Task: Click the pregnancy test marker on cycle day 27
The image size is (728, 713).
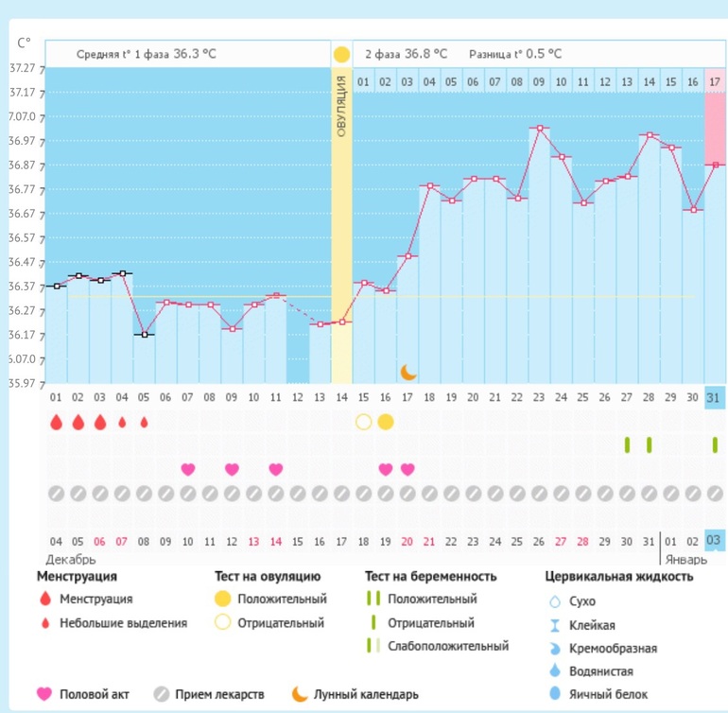Action: pyautogui.click(x=626, y=444)
